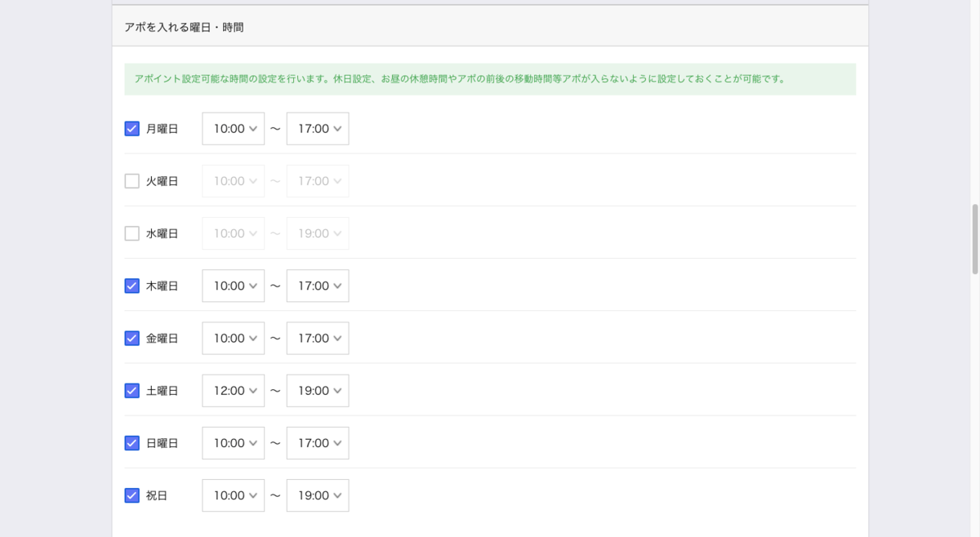Viewport: 980px width, 537px height.
Task: Expand the 土曜日 19:00 end time dropdown
Action: (x=318, y=391)
